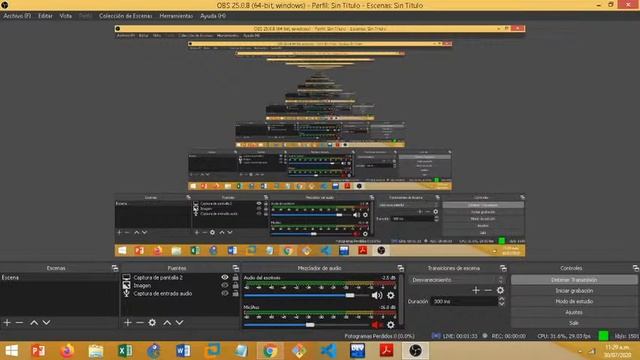Open Audio del escritorio settings gear
640x360 pixels.
pyautogui.click(x=391, y=295)
